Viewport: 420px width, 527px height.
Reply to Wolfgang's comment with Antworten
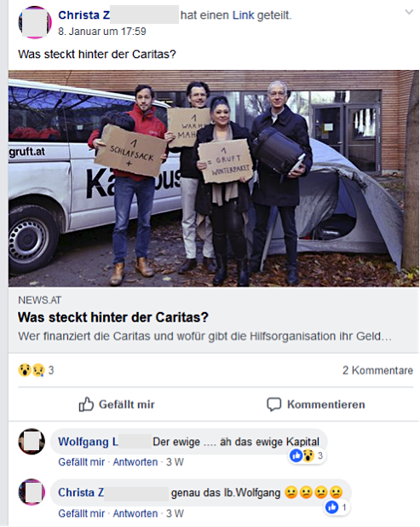click(x=135, y=462)
